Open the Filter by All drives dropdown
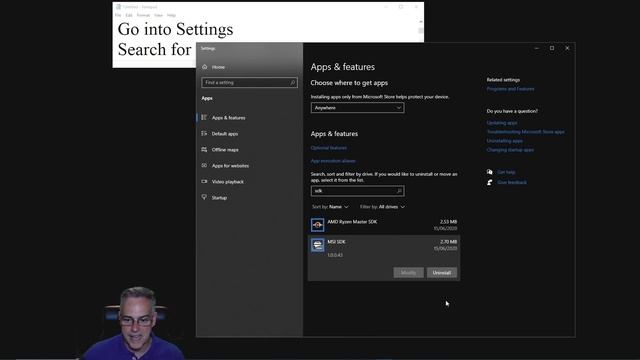Image resolution: width=640 pixels, height=360 pixels. [382, 207]
